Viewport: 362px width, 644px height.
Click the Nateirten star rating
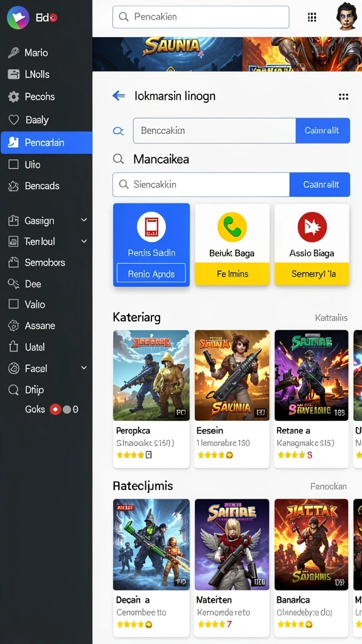click(215, 625)
